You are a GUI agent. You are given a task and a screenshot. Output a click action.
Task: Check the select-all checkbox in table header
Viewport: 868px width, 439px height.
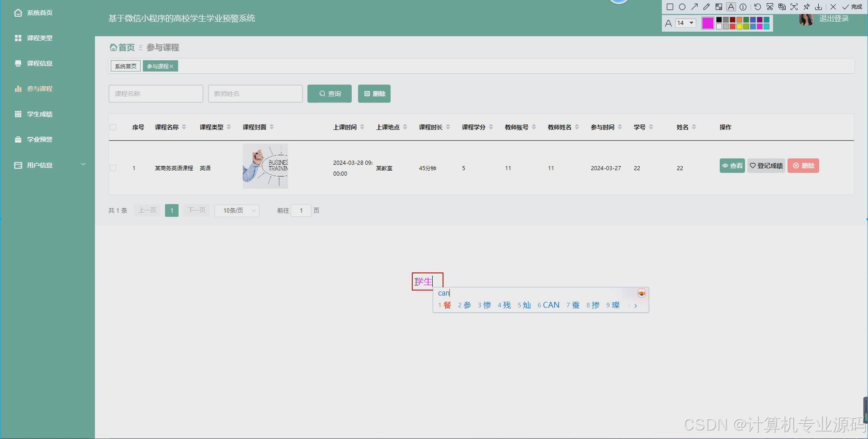[113, 127]
